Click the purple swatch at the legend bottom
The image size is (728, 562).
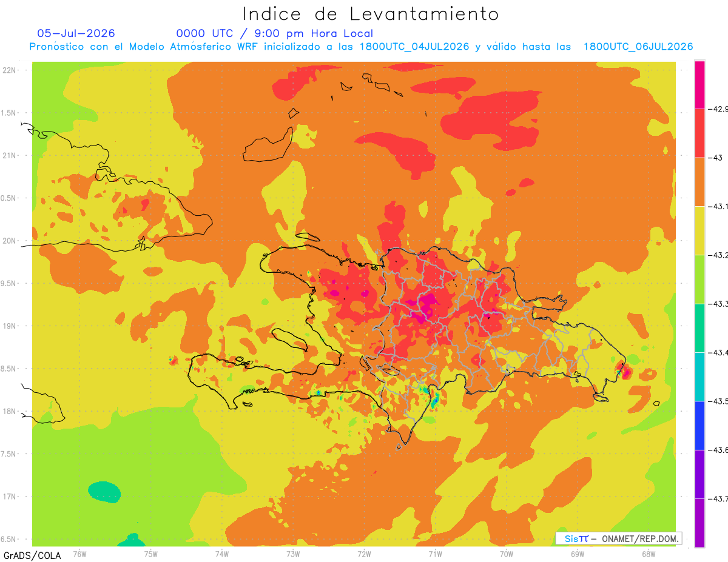tap(699, 523)
